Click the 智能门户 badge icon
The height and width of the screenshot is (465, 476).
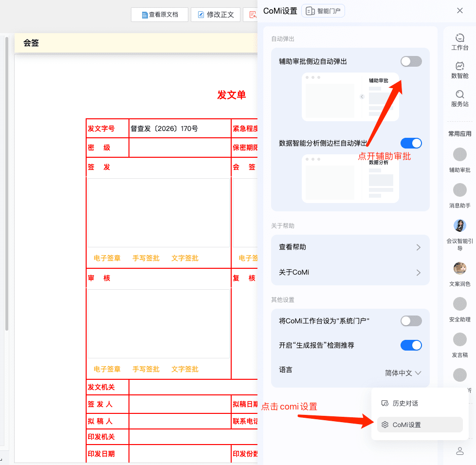click(x=310, y=11)
